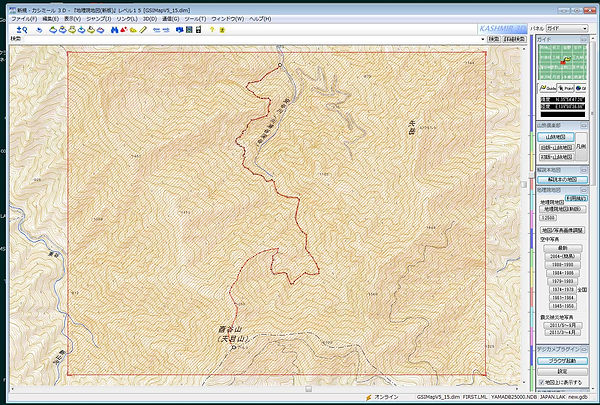This screenshot has height=405, width=600.
Task: Click the third yellow map-layer toolbar icon
Action: click(x=72, y=30)
